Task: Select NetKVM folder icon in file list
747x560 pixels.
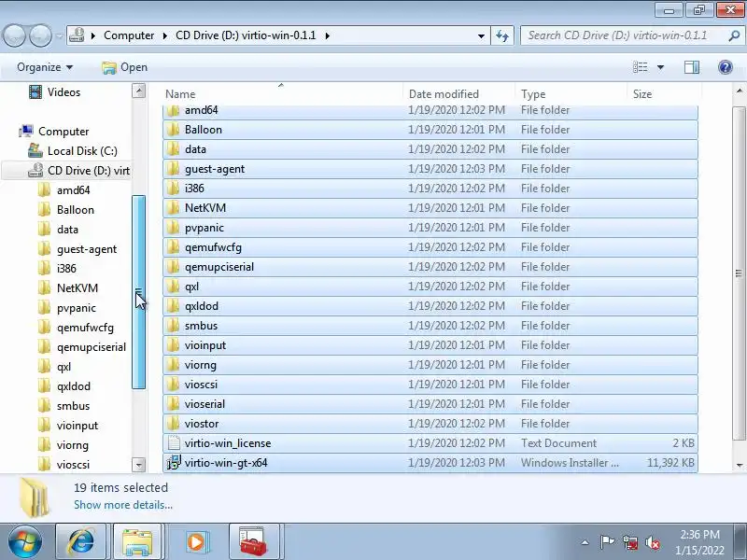Action: click(173, 208)
